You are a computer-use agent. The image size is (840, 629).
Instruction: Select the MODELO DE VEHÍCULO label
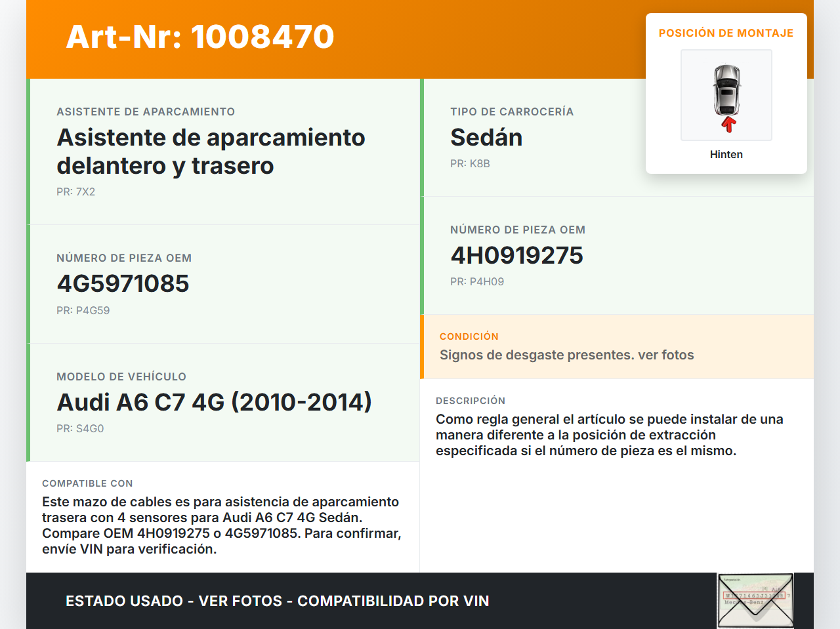[x=121, y=376]
